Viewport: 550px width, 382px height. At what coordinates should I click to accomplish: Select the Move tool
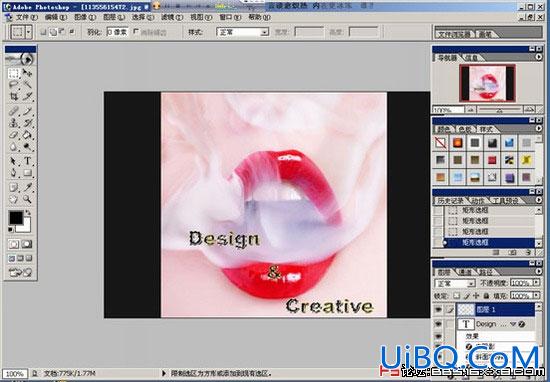point(27,73)
